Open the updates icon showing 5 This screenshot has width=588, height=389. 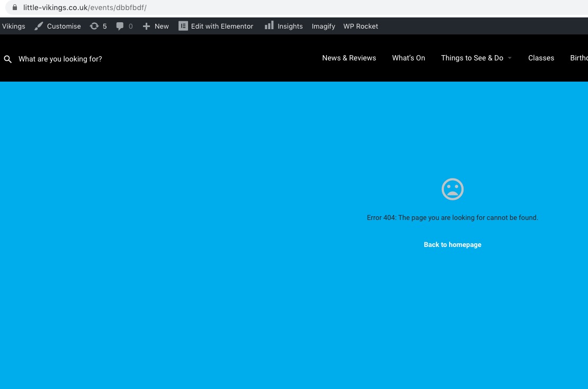[x=98, y=26]
